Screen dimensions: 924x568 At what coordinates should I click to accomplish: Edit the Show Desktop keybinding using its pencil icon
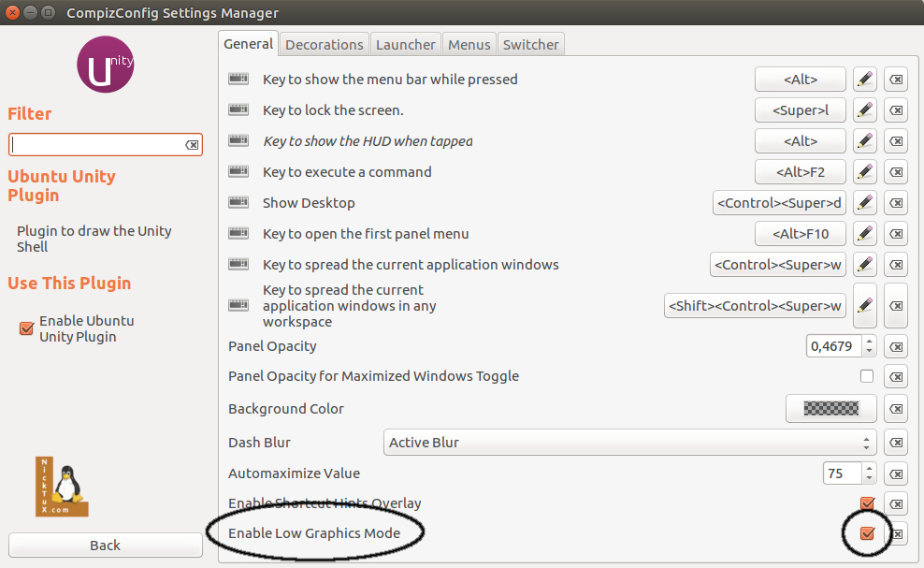click(864, 202)
